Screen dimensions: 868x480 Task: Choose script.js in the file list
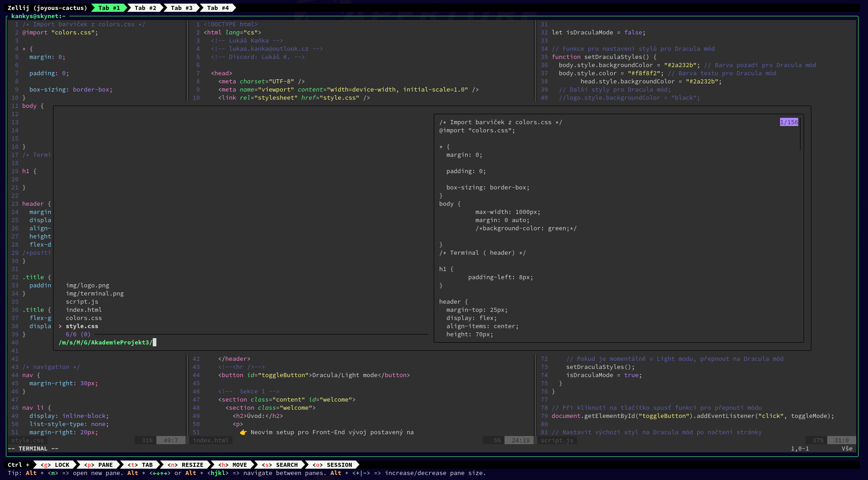pyautogui.click(x=82, y=302)
